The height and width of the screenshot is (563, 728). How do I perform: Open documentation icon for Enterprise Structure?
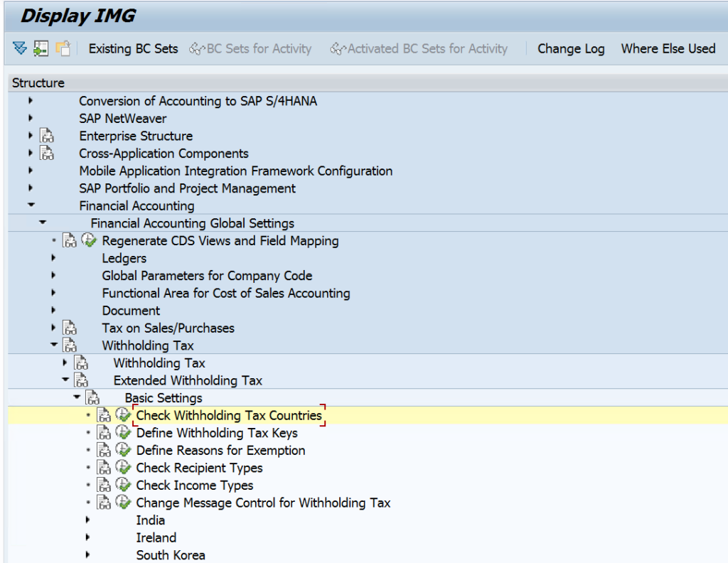tap(47, 136)
